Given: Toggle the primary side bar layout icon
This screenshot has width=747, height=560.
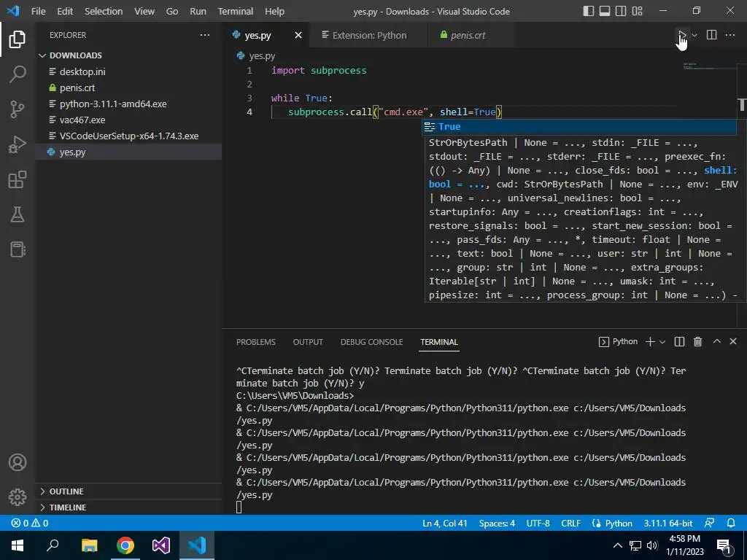Looking at the screenshot, I should [589, 11].
